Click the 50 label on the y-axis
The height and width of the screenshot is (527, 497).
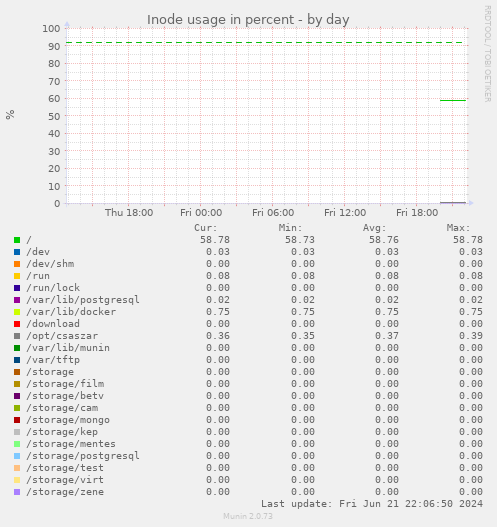click(x=54, y=116)
